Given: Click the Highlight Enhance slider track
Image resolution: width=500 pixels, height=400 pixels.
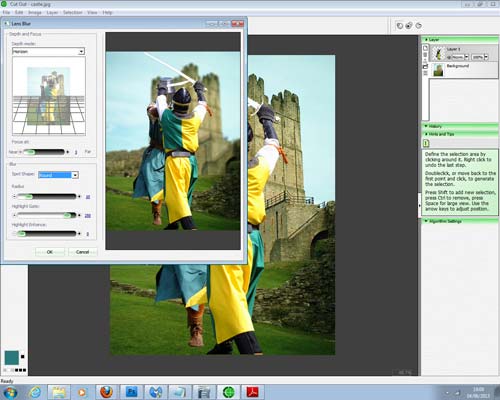Looking at the screenshot, I should 47,234.
